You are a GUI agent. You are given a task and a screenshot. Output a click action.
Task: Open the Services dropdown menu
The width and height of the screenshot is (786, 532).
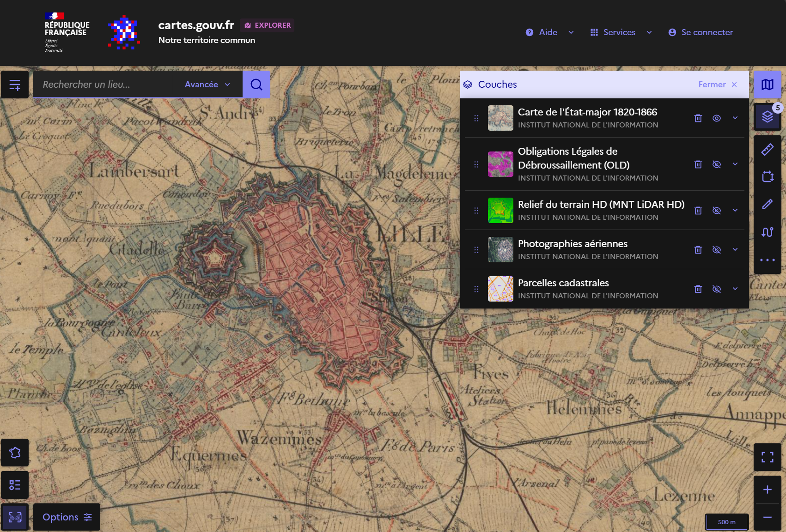tap(621, 32)
